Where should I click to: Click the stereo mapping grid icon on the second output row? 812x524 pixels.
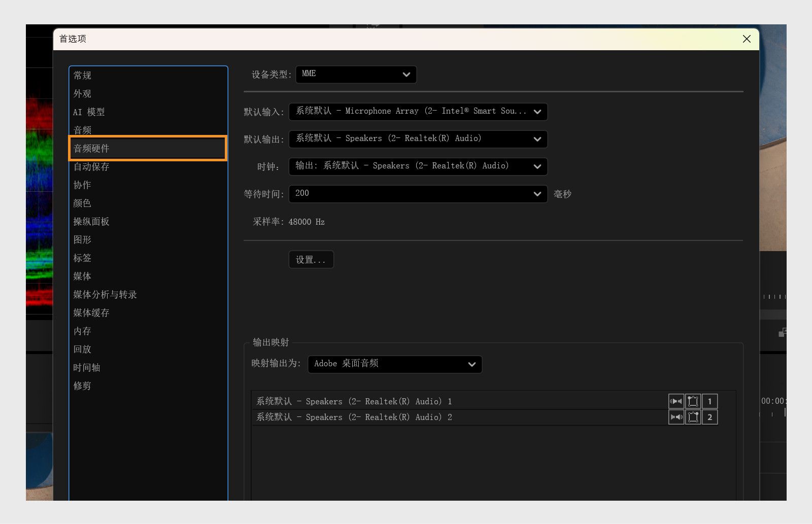click(693, 417)
